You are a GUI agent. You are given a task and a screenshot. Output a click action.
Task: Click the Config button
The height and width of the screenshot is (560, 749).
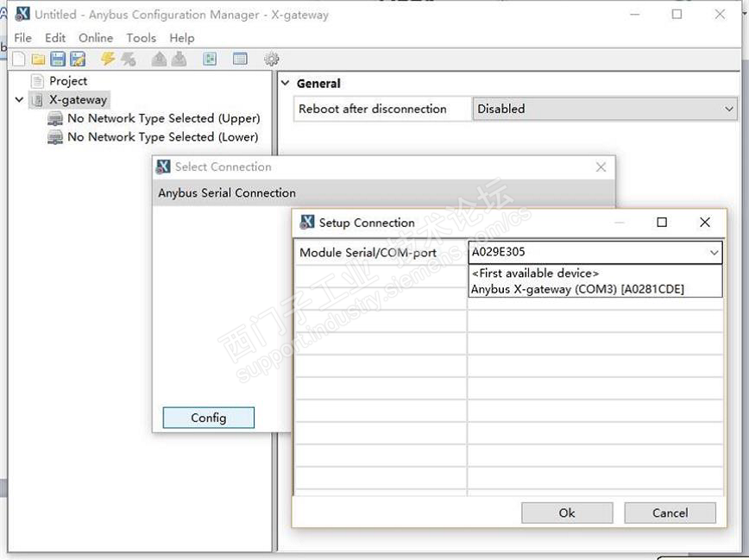point(208,418)
